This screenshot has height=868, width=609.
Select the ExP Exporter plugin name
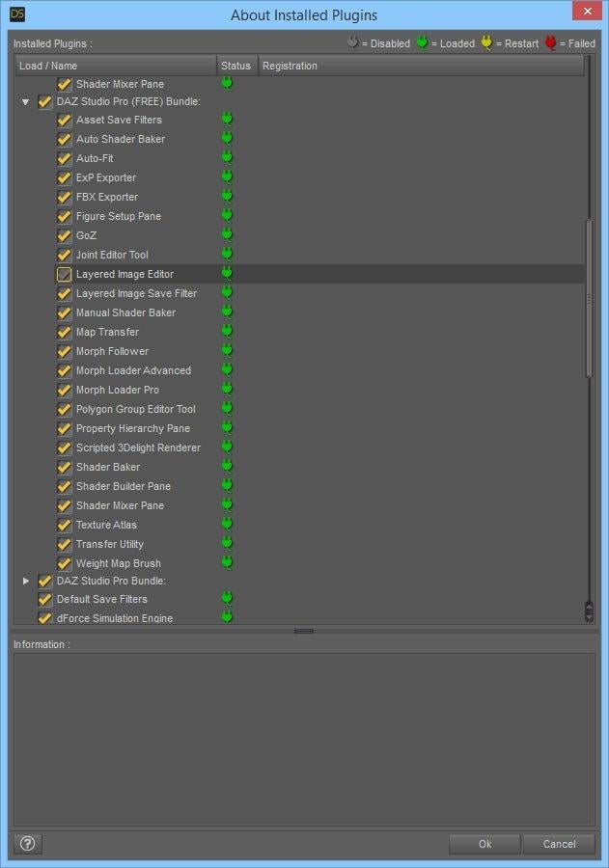[106, 177]
